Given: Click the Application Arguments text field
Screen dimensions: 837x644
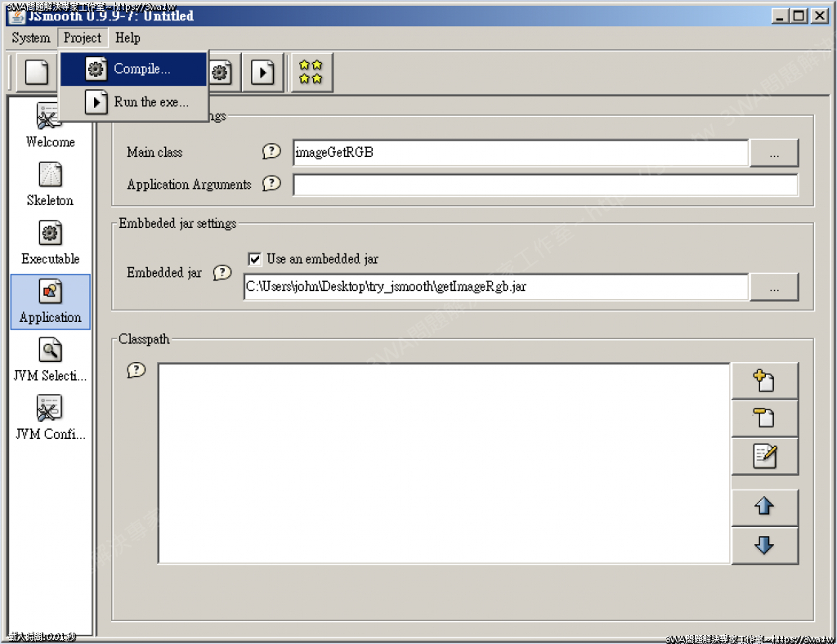Looking at the screenshot, I should click(545, 186).
